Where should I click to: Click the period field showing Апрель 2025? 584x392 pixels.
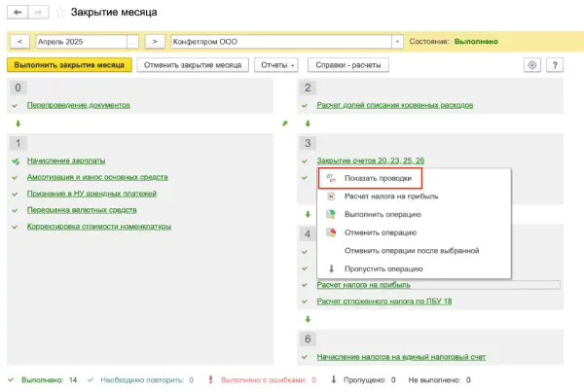pyautogui.click(x=80, y=42)
